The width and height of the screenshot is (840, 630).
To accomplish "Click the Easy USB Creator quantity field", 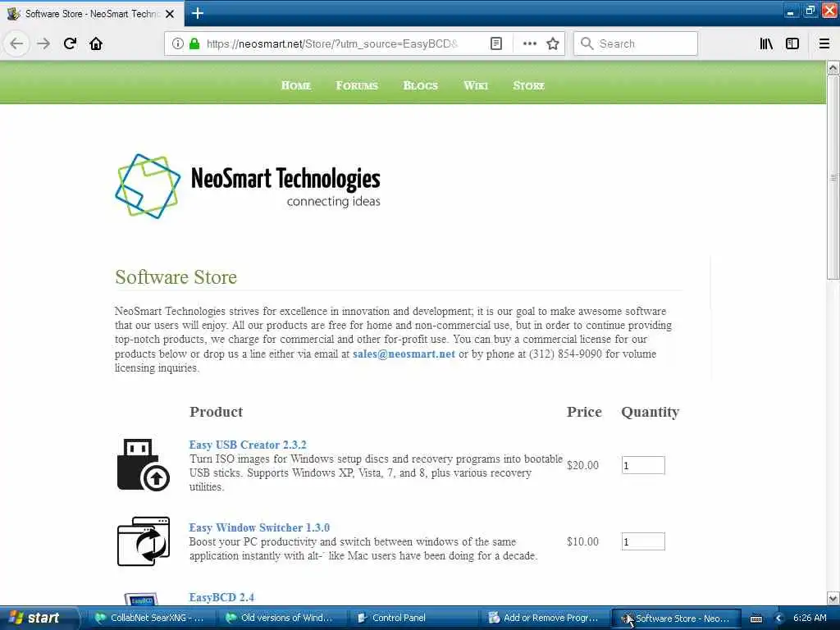I will coord(643,465).
